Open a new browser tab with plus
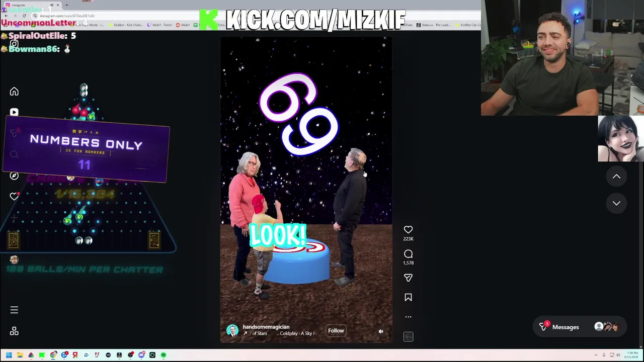 [x=67, y=5]
